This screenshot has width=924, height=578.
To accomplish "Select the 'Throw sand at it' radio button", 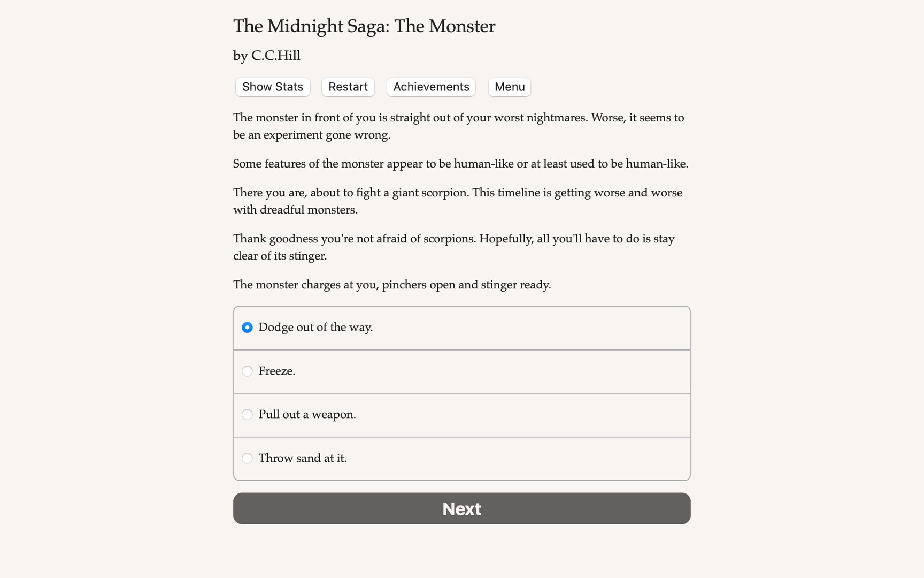I will pos(247,459).
